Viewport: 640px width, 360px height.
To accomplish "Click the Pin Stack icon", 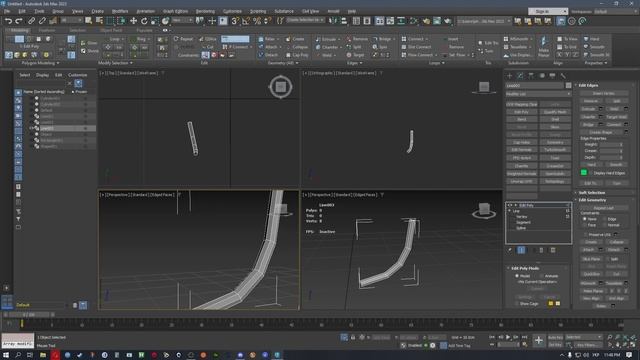I will [510, 250].
